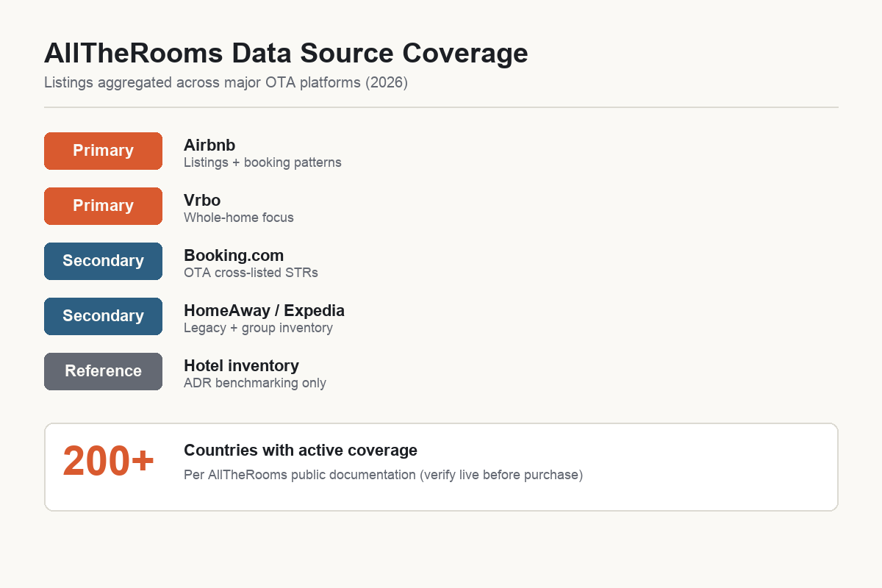Click the Primary badge beside Airbnb

103,151
